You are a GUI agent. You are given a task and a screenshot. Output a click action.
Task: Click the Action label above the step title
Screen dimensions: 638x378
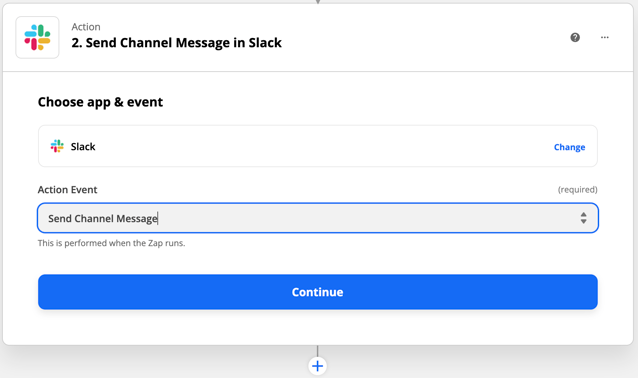click(86, 27)
